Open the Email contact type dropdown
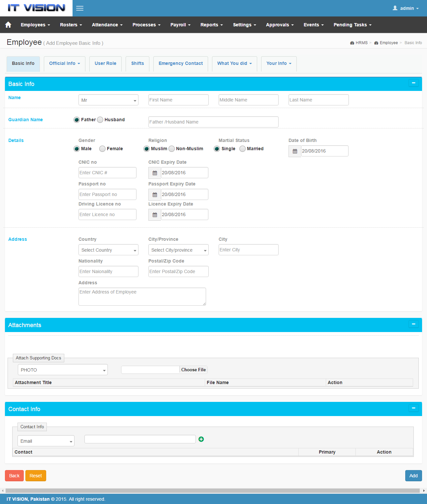The image size is (427, 504). coord(46,441)
